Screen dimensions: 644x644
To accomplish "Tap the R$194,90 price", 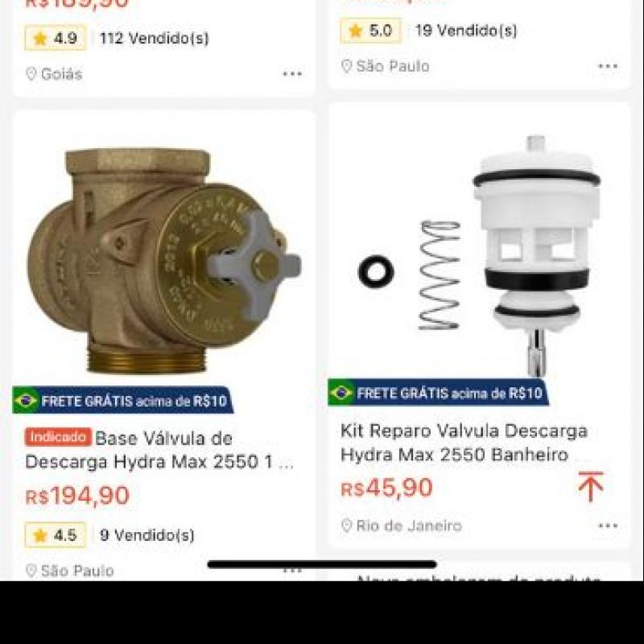I will tap(77, 495).
